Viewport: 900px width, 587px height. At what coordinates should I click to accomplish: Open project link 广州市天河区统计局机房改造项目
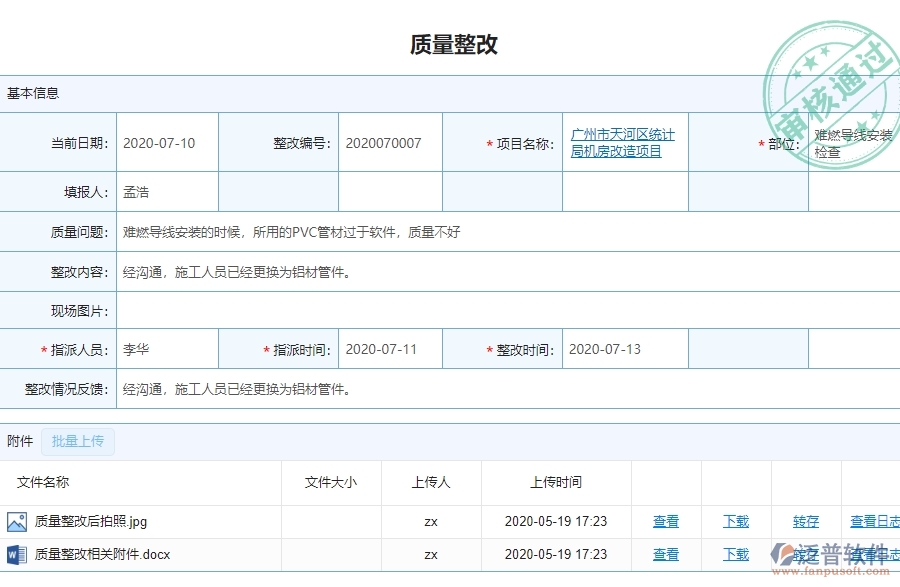click(x=625, y=142)
